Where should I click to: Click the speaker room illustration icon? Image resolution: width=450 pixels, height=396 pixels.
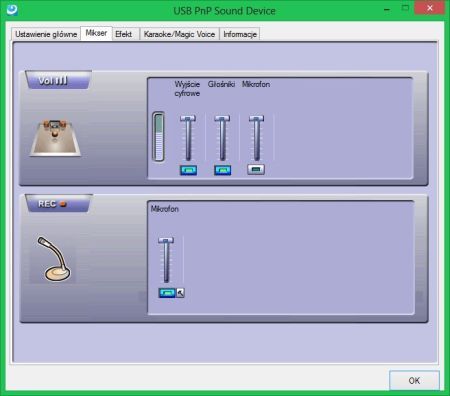(x=55, y=138)
